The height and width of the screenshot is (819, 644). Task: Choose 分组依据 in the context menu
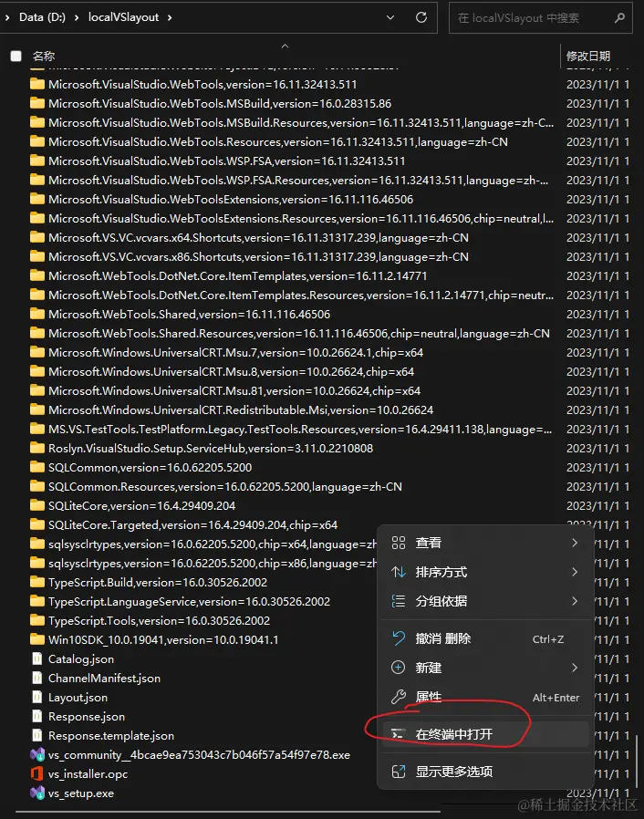click(486, 601)
